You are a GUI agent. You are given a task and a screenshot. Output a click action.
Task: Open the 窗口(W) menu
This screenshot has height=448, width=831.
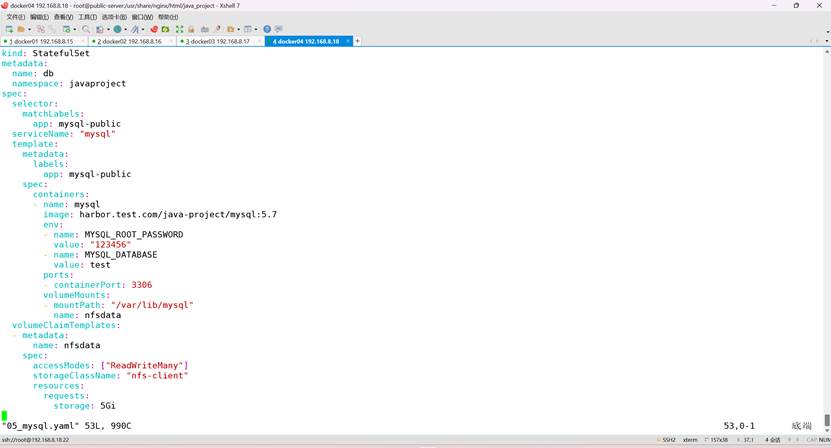143,17
